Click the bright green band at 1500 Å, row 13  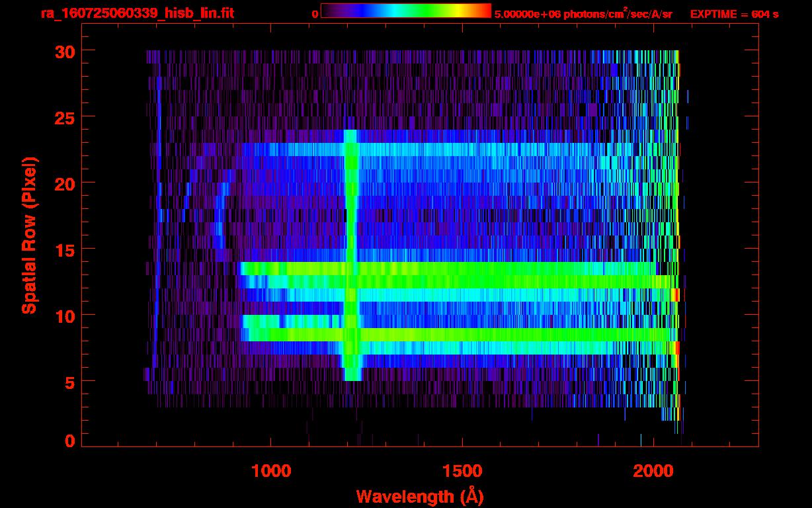point(462,275)
